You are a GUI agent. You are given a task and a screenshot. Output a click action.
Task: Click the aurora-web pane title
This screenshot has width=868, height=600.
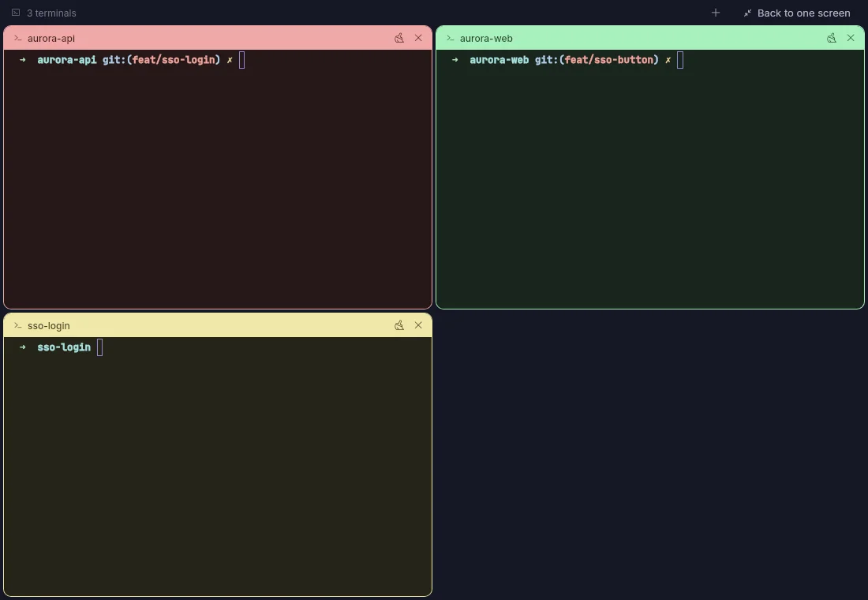tap(486, 38)
